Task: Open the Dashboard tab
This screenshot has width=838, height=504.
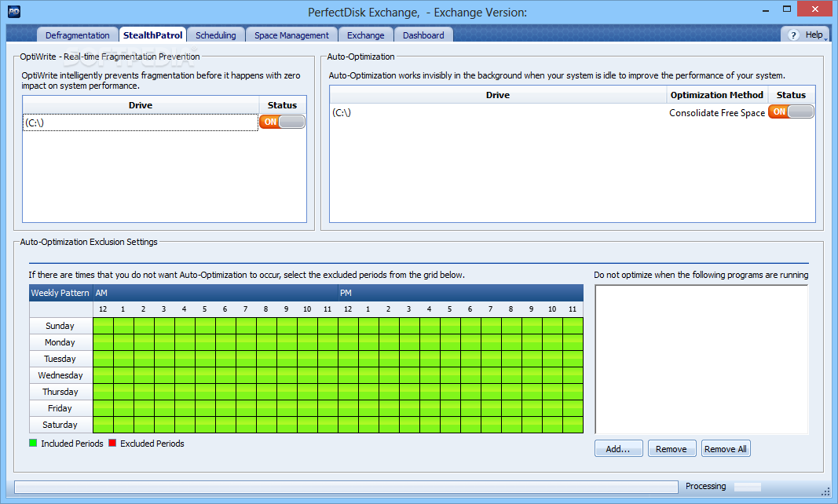Action: [423, 35]
